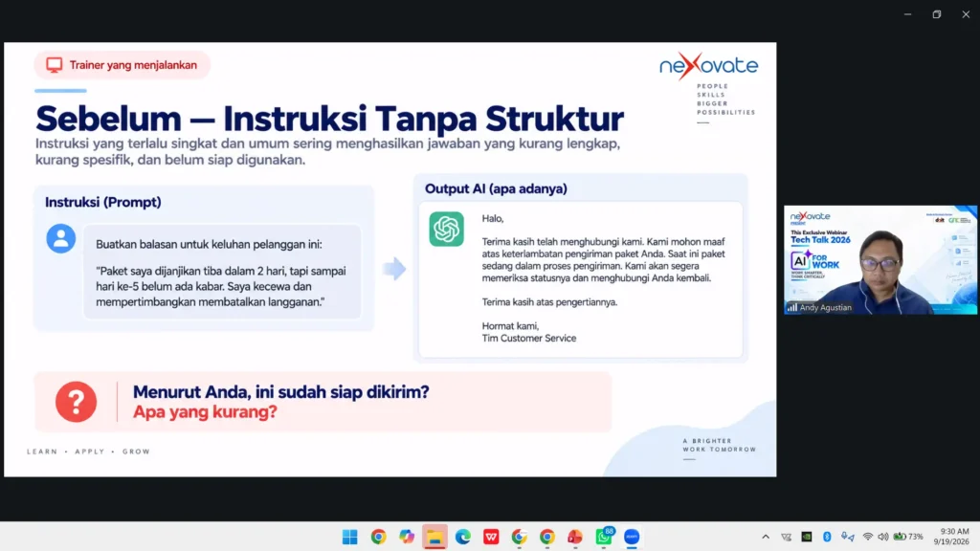Click the "Output AI (apa adanya)" title
The image size is (980, 551).
point(496,188)
